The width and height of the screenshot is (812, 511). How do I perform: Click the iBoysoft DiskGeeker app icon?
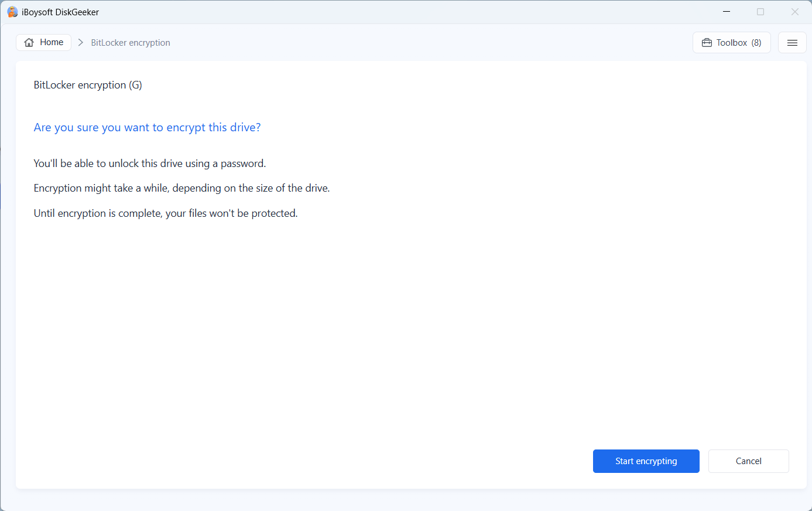click(12, 12)
